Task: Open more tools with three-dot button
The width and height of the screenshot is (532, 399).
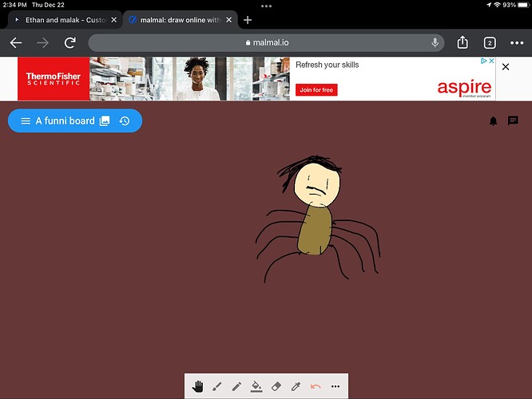Action: point(335,386)
